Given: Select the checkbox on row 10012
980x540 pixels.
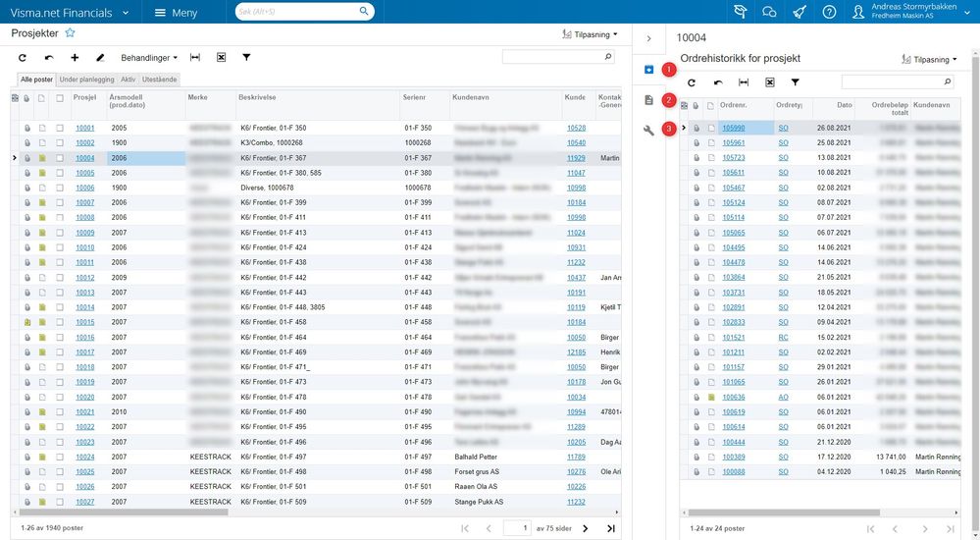Looking at the screenshot, I should pyautogui.click(x=60, y=278).
